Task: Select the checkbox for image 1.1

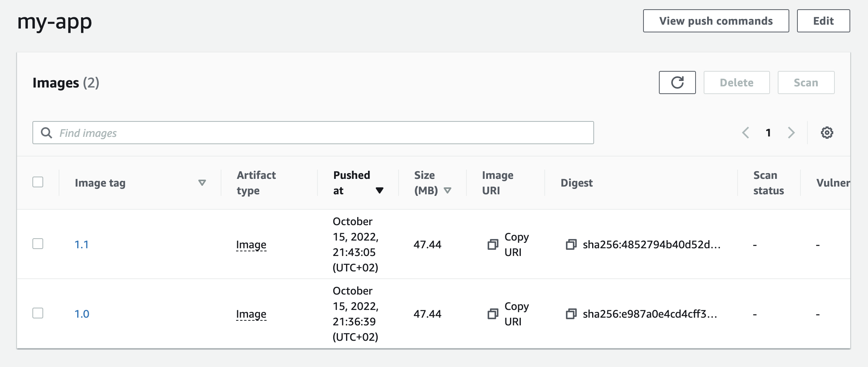Action: pos(38,243)
